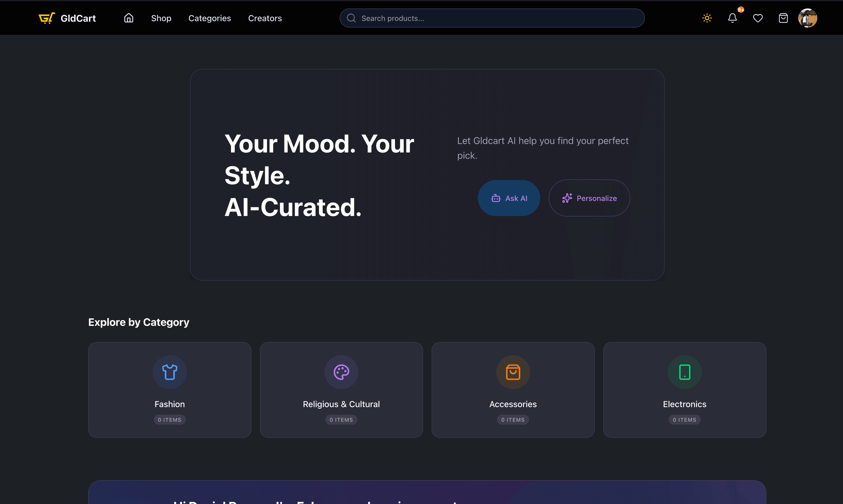This screenshot has height=504, width=843.
Task: Click the GldCart logo
Action: [x=67, y=18]
